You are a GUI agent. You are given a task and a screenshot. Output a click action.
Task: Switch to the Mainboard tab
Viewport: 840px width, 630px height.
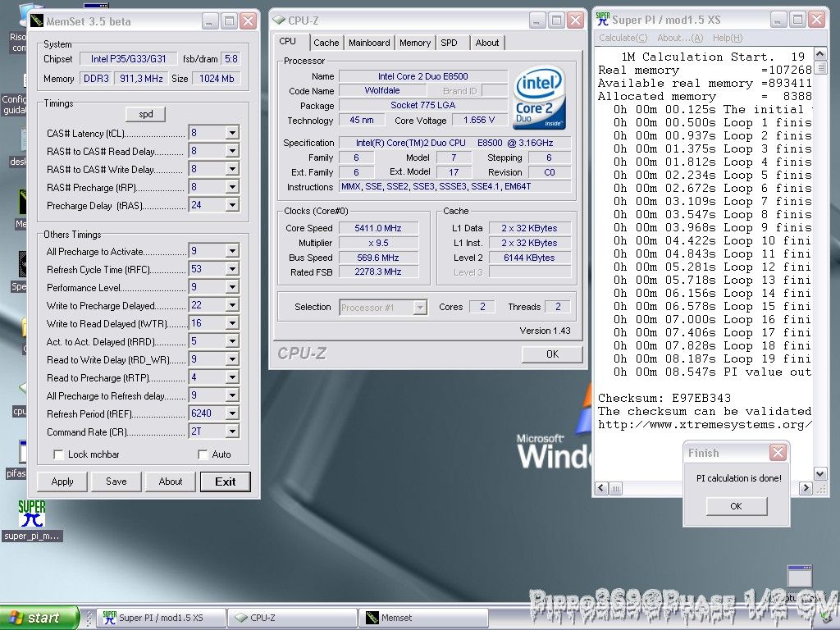(x=369, y=43)
